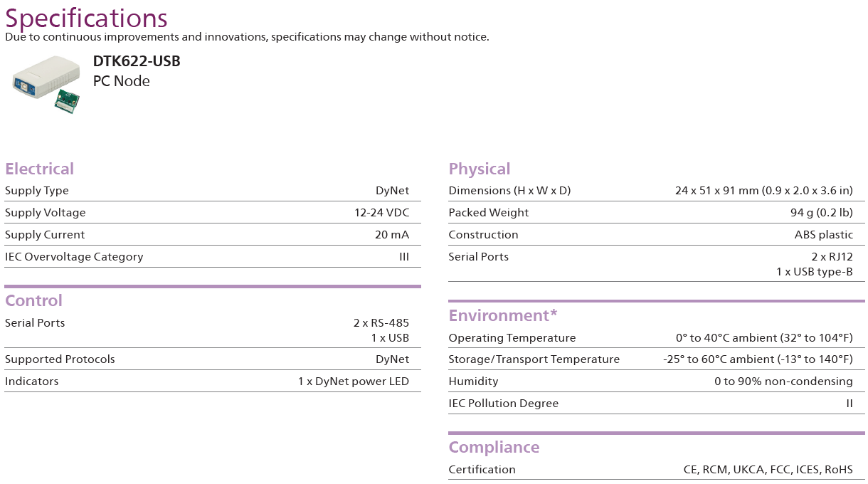Image resolution: width=868 pixels, height=484 pixels.
Task: Open the Electrical section heading
Action: click(39, 169)
